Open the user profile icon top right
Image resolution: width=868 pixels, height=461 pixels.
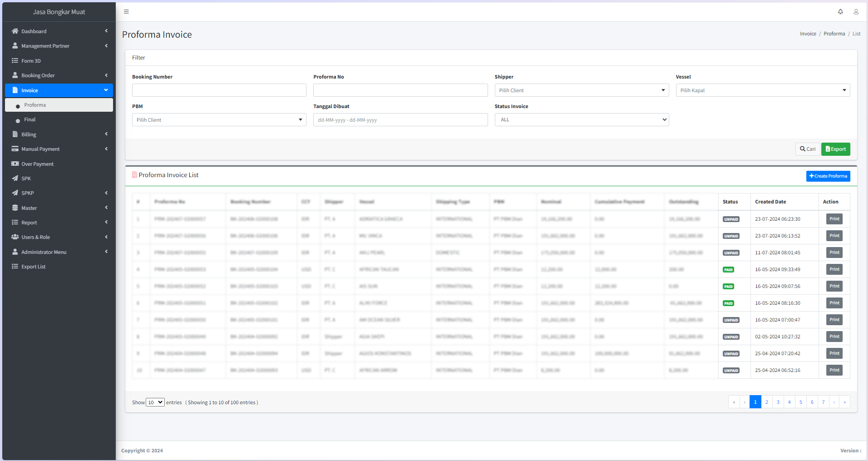(x=856, y=11)
